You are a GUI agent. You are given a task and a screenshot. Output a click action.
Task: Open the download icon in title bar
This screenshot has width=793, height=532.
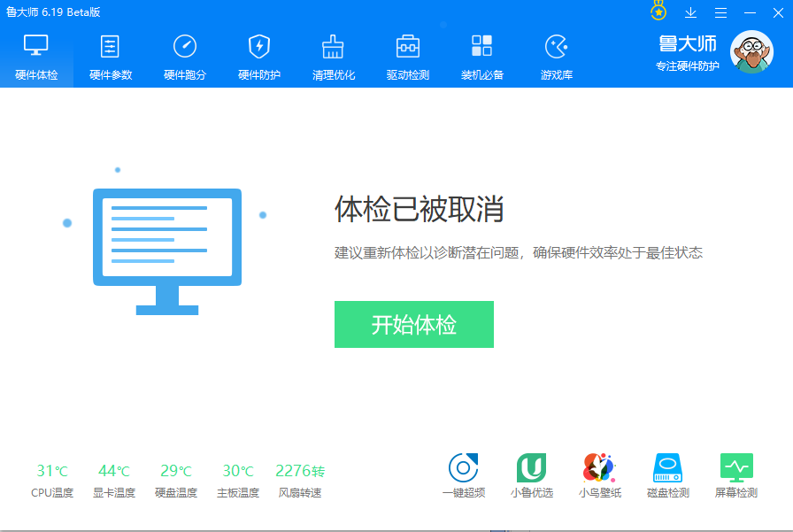pos(690,12)
